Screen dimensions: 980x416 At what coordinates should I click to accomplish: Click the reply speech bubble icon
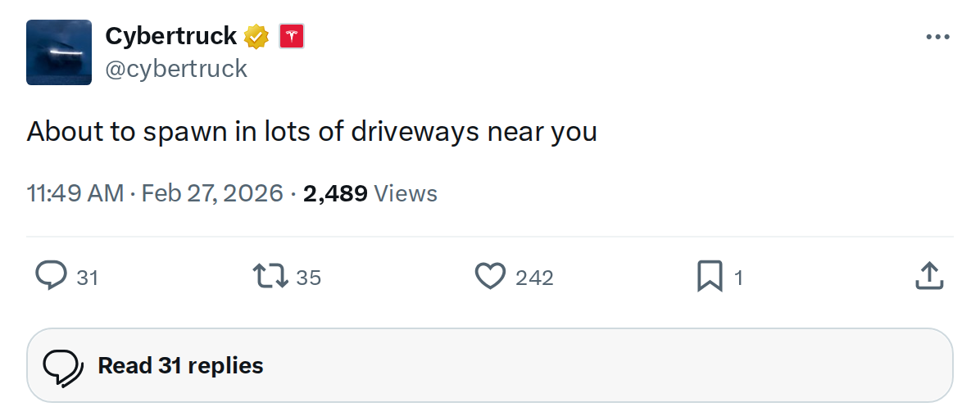pyautogui.click(x=51, y=277)
